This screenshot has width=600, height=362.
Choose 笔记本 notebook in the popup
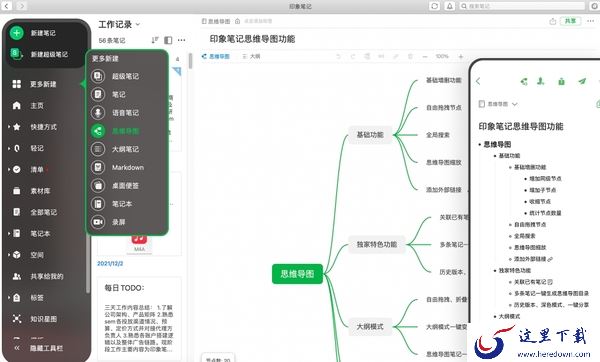pos(112,204)
